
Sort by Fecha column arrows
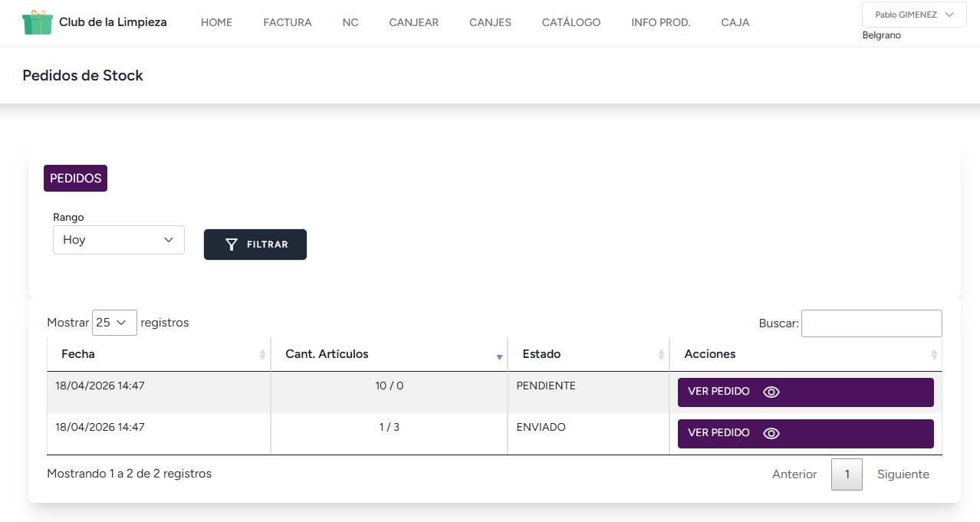pyautogui.click(x=262, y=355)
